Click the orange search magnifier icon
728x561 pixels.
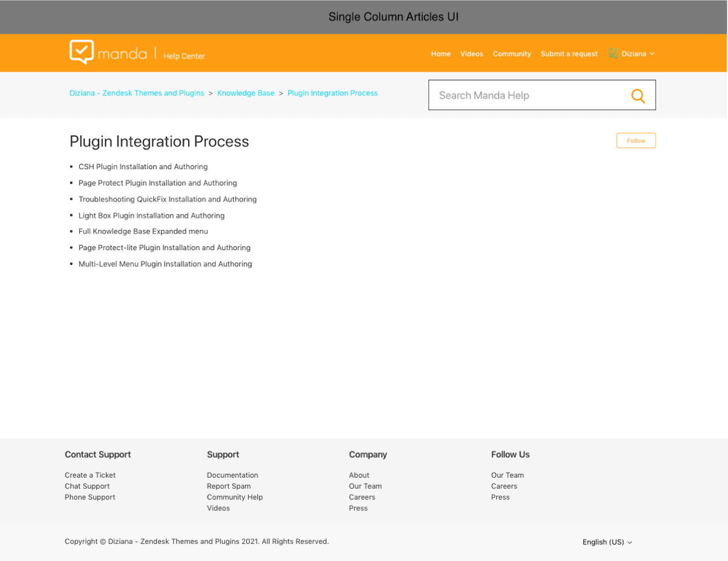pos(638,96)
